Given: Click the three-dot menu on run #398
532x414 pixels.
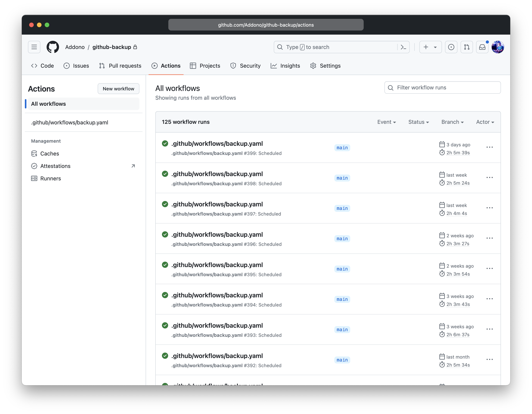Looking at the screenshot, I should 490,178.
